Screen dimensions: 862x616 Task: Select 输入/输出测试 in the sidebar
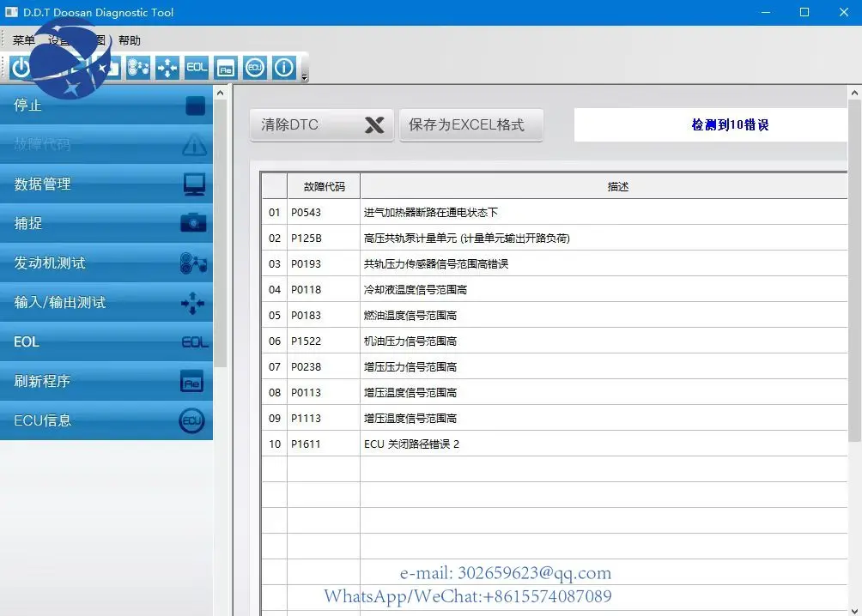pyautogui.click(x=106, y=303)
